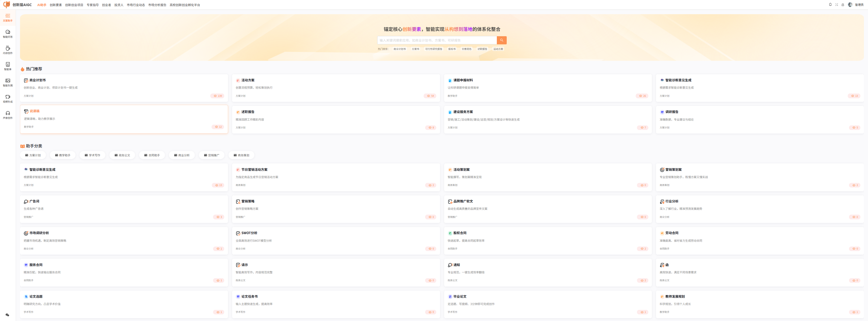Open the 创新创业项目 menu item
This screenshot has width=868, height=321.
point(74,5)
